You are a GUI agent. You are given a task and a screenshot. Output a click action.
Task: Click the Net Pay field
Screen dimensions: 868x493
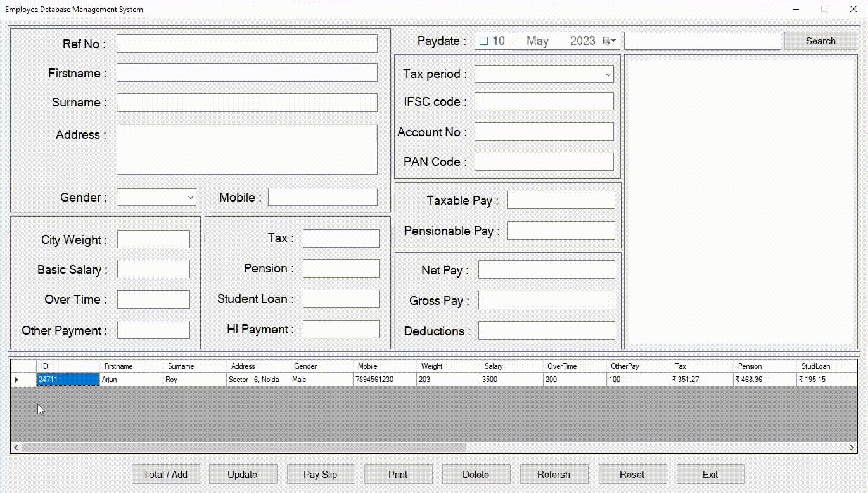[x=547, y=270]
